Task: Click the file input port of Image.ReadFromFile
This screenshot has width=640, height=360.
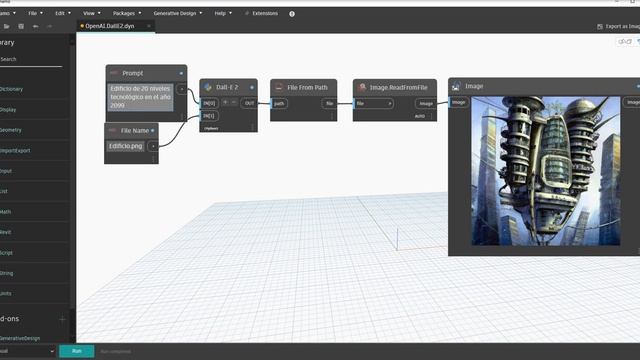Action: (373, 104)
